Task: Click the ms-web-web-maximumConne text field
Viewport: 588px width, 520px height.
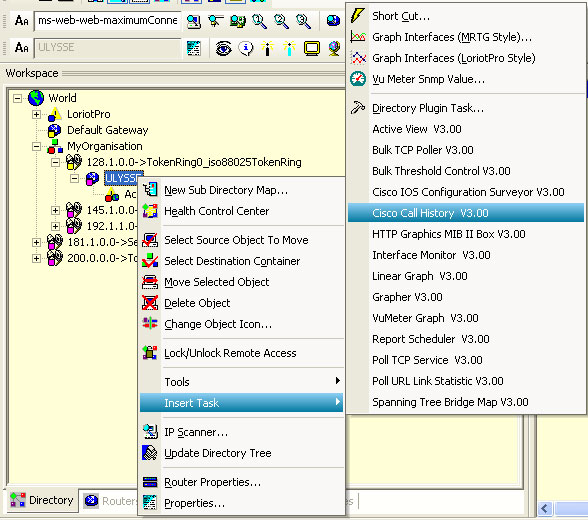Action: [x=108, y=21]
